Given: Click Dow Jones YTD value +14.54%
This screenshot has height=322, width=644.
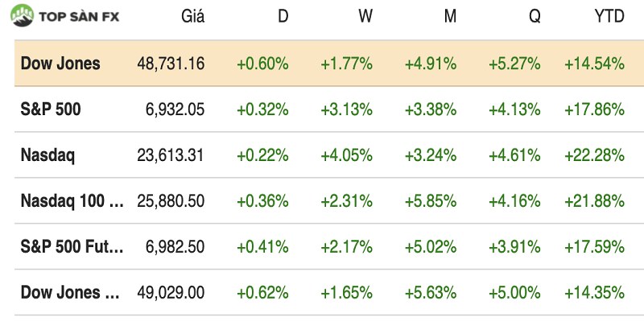Looking at the screenshot, I should [x=595, y=64].
